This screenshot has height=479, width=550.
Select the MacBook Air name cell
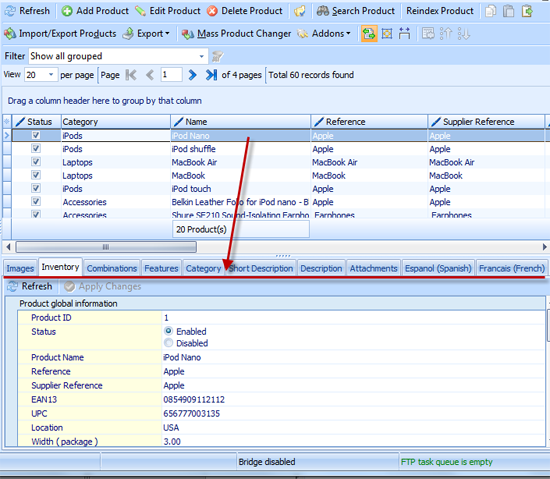click(x=240, y=162)
